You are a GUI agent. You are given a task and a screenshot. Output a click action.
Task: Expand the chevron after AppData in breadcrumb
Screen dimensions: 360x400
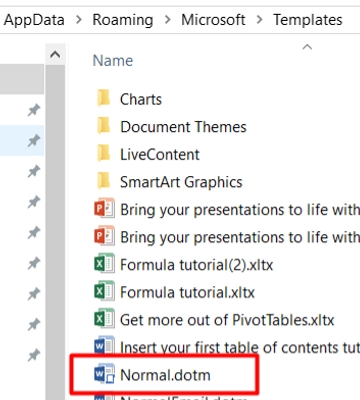click(x=79, y=20)
